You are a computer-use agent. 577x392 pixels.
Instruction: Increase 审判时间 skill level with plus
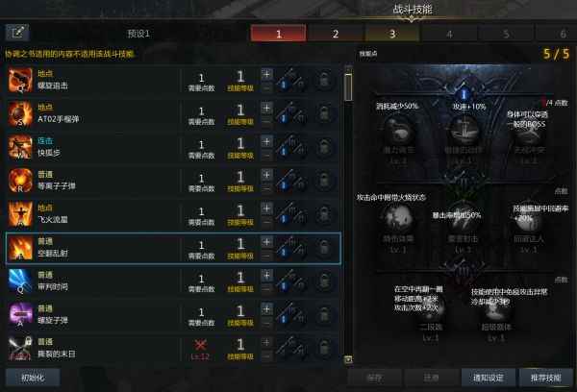click(266, 276)
